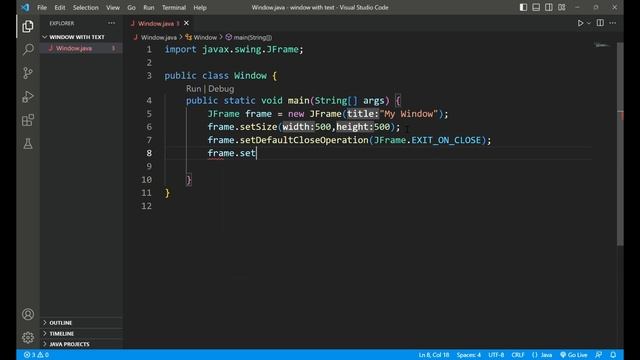Run the Java file with play icon
The image size is (640, 360).
pos(580,23)
